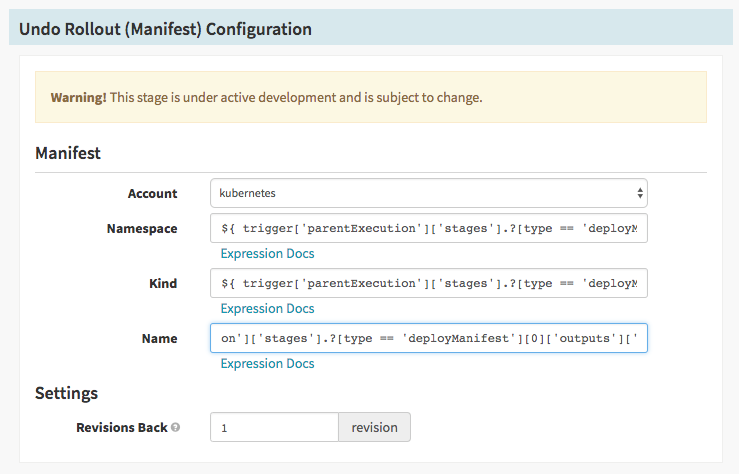Click the Account field label
The width and height of the screenshot is (739, 474).
(x=152, y=193)
